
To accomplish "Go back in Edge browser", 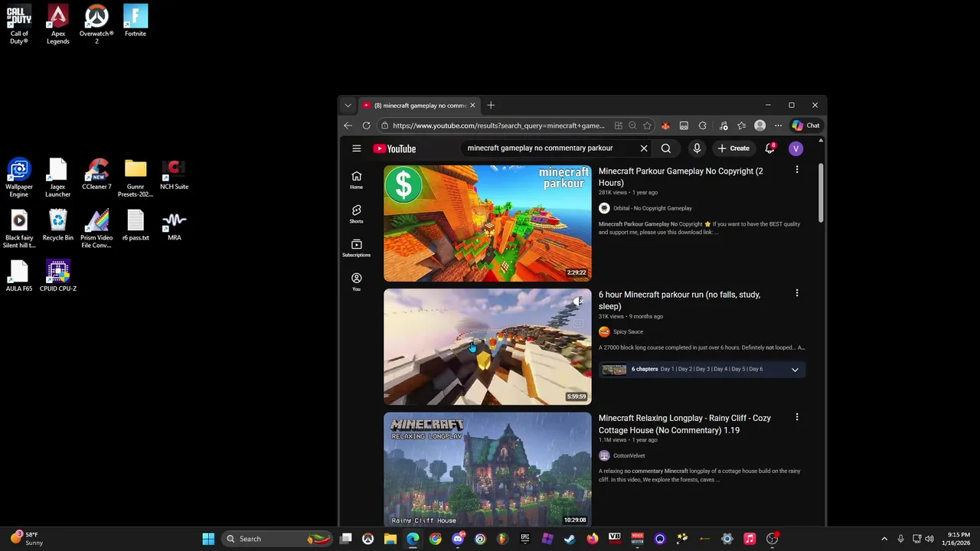I will (x=348, y=126).
